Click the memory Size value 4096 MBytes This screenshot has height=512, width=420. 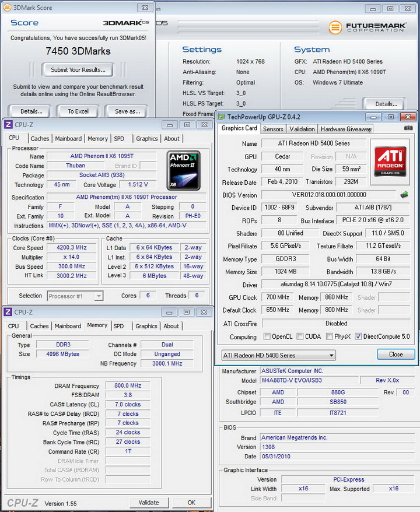click(x=62, y=354)
